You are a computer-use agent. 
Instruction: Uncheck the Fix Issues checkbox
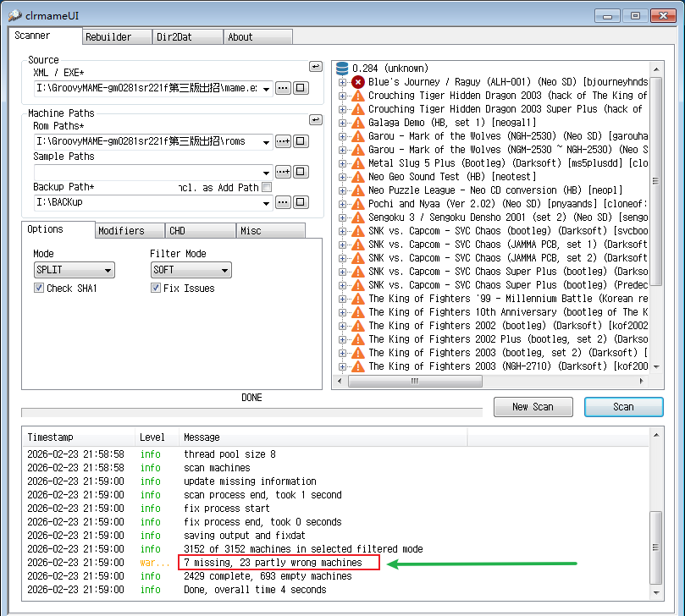pos(156,289)
